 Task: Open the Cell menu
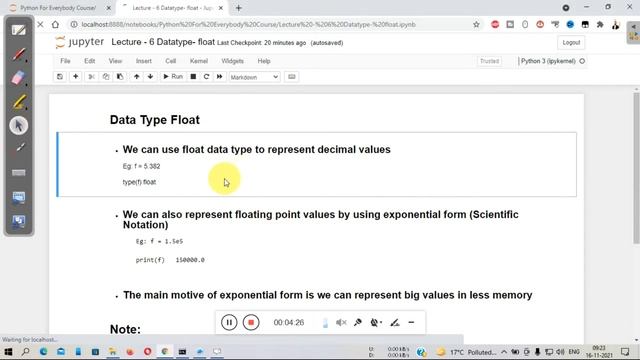point(171,61)
